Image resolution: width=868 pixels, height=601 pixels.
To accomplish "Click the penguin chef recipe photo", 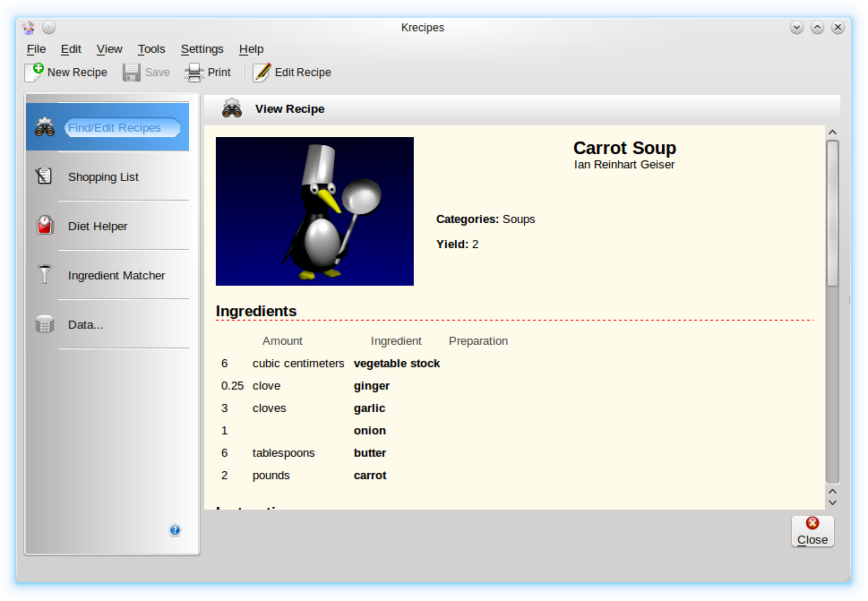I will point(314,211).
